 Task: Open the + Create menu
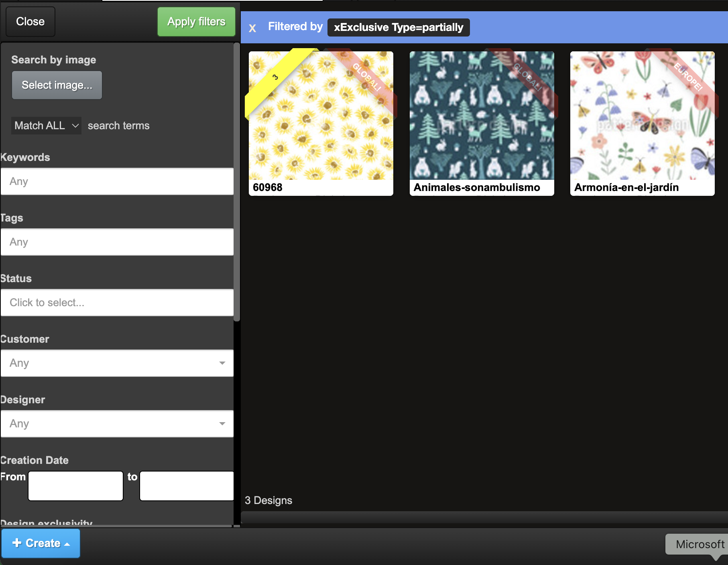coord(41,543)
